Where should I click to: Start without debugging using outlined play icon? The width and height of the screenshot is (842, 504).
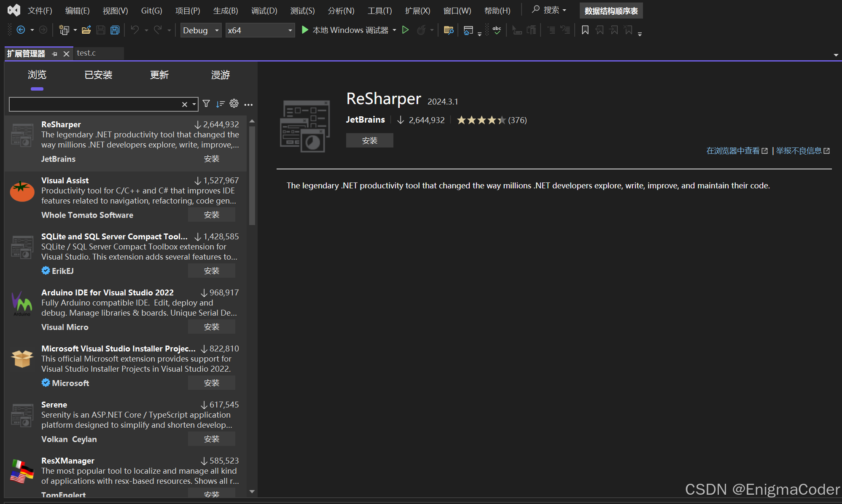405,30
